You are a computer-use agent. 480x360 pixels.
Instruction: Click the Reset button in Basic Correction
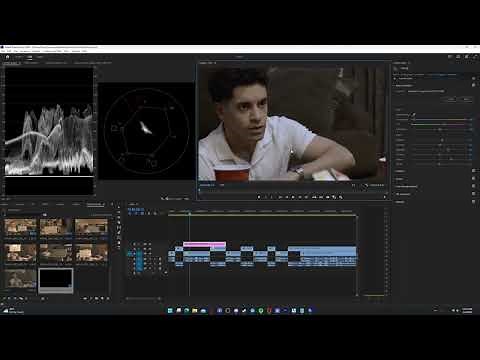tap(466, 99)
